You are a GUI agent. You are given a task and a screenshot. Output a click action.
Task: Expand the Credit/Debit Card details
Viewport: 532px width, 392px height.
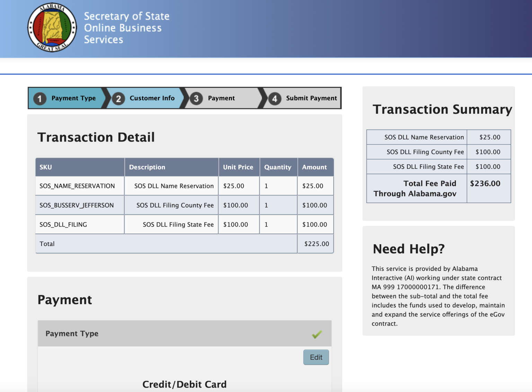click(x=185, y=384)
